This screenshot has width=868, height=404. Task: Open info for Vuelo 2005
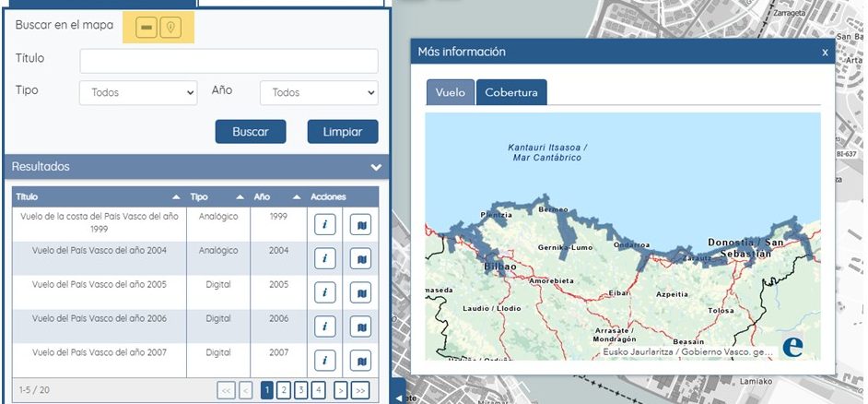click(324, 292)
